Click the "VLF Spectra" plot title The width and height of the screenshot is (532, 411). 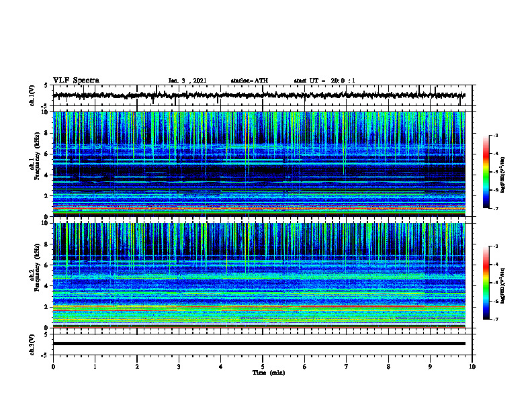coord(76,81)
